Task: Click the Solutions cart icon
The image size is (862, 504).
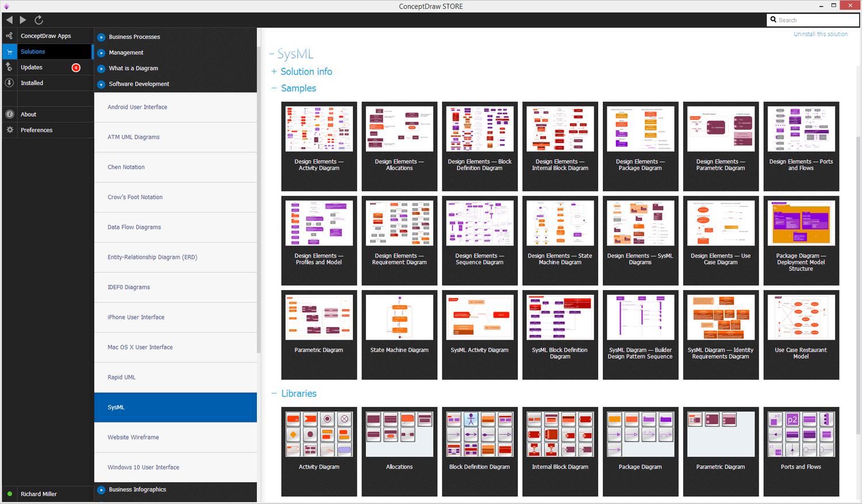Action: (9, 52)
